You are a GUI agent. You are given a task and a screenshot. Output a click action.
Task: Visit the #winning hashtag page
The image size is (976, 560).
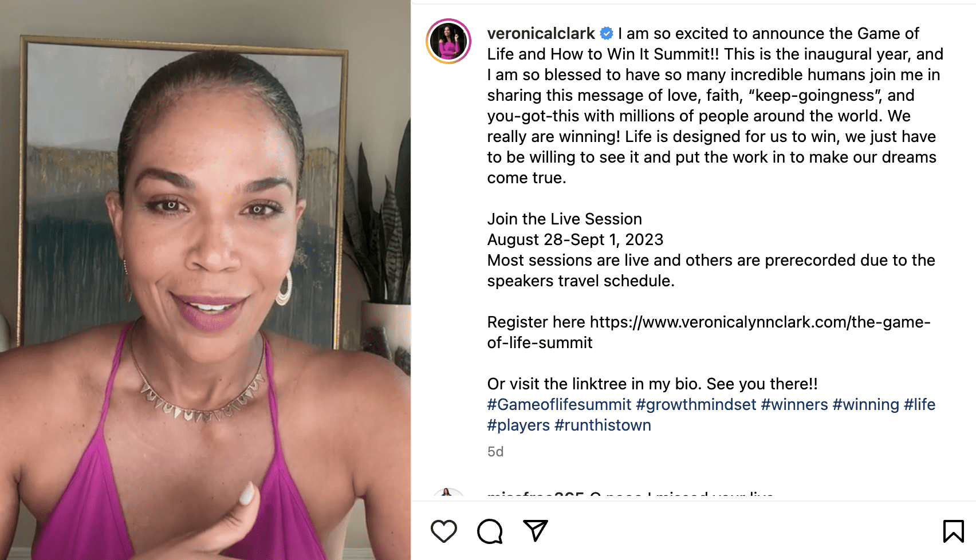click(865, 405)
